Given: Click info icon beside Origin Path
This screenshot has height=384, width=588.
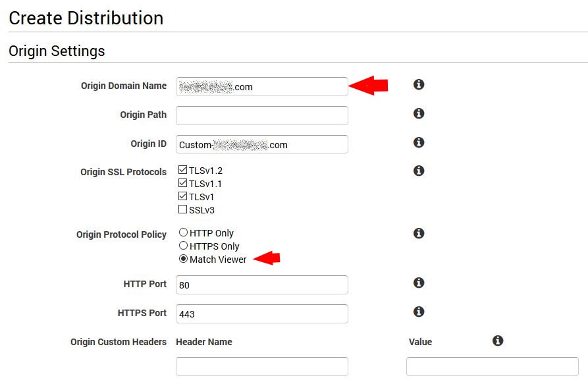Looking at the screenshot, I should 419,113.
